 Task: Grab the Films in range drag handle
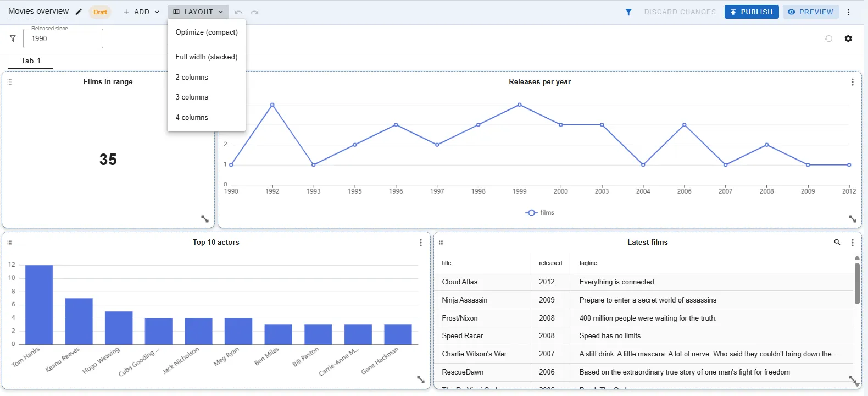[x=9, y=81]
